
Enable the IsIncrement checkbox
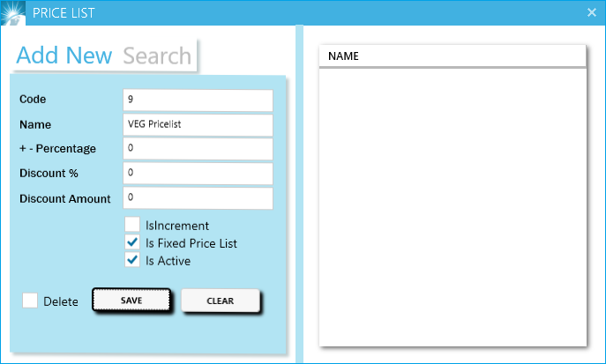click(132, 226)
